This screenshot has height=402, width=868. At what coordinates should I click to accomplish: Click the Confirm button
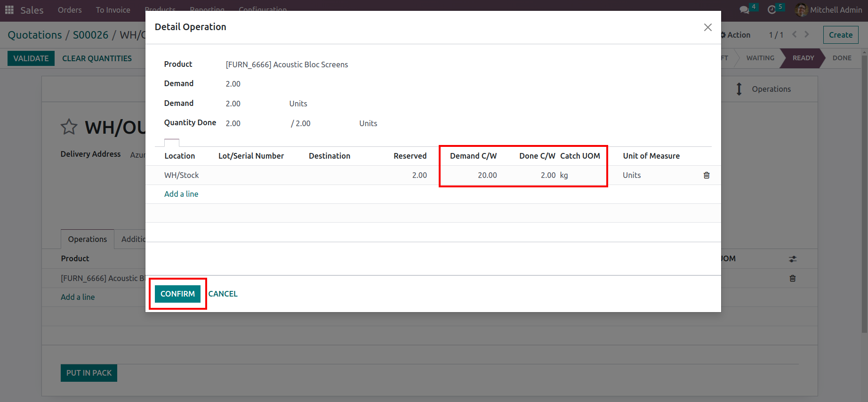coord(177,294)
